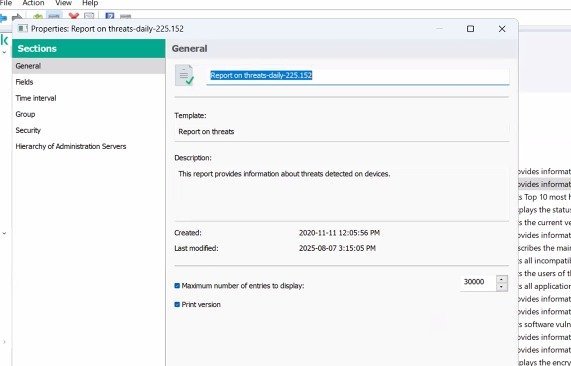Image resolution: width=571 pixels, height=366 pixels.
Task: Increase maximum entries with spinner up arrow
Action: click(x=502, y=279)
